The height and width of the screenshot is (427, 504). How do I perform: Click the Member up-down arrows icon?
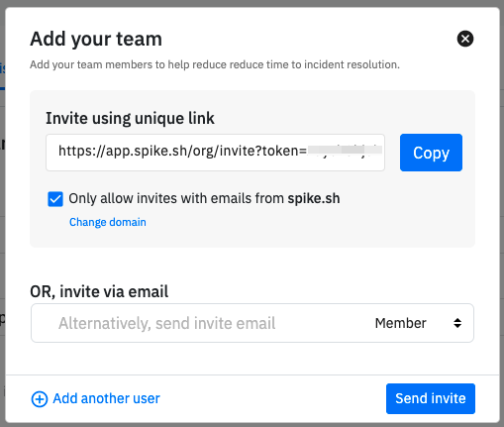(457, 323)
